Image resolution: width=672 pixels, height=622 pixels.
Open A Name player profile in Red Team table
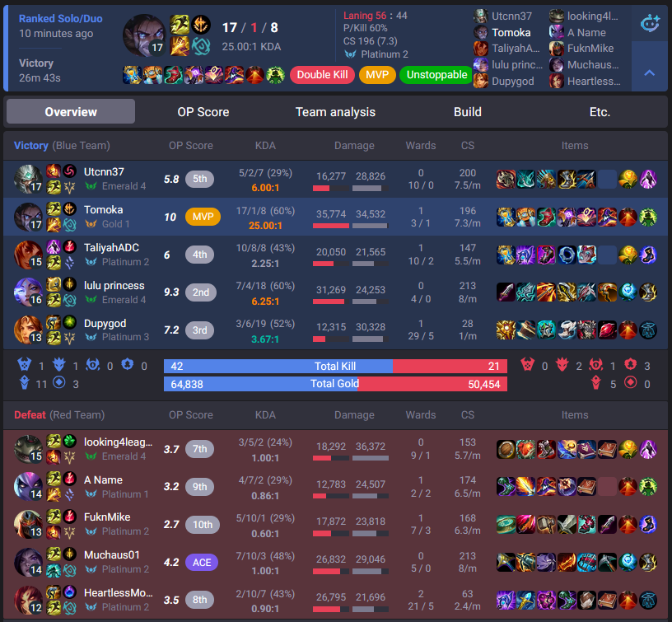click(103, 480)
